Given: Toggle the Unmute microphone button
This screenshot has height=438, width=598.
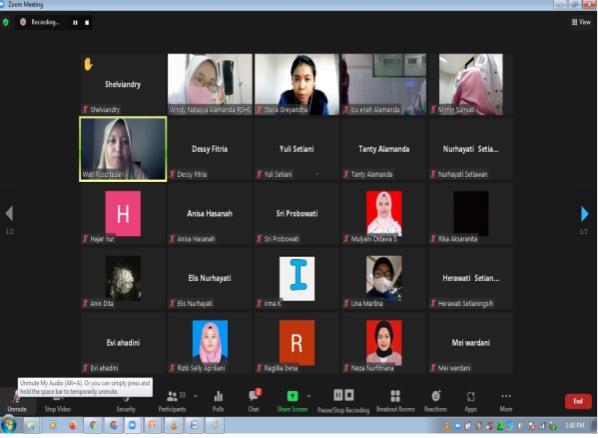Looking at the screenshot, I should 16,401.
